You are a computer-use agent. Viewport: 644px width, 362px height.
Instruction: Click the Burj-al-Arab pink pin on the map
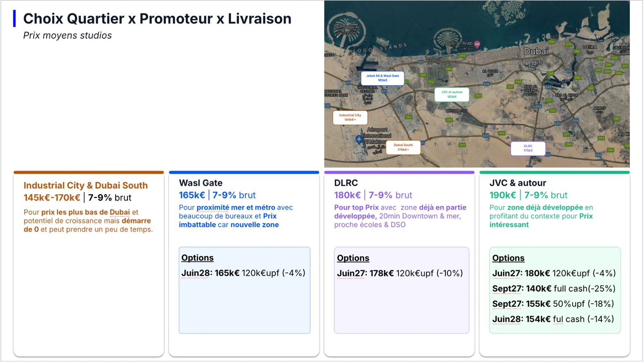pyautogui.click(x=477, y=44)
